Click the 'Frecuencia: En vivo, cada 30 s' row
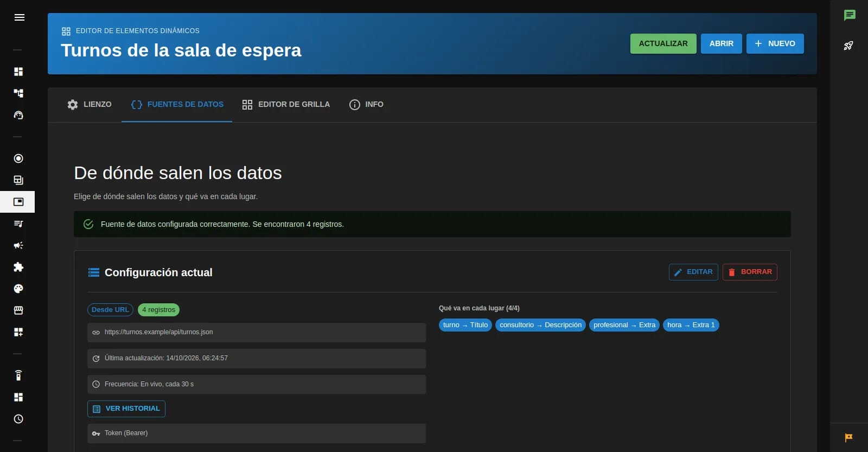 pyautogui.click(x=257, y=384)
